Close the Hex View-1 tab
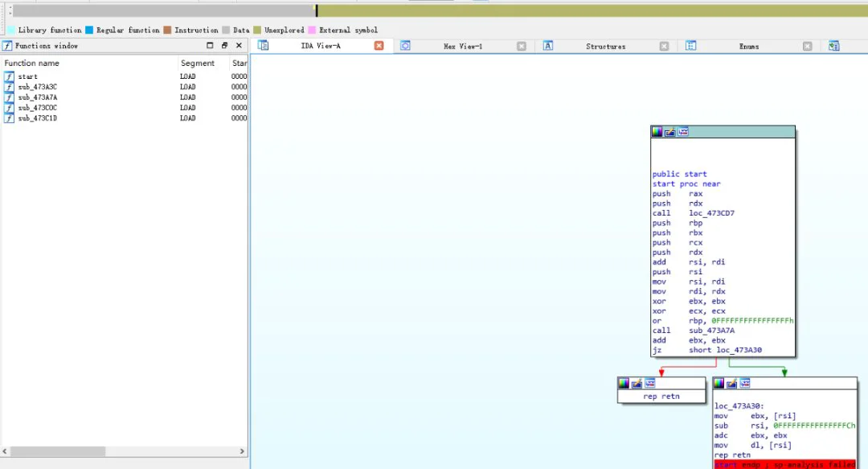 coord(522,47)
